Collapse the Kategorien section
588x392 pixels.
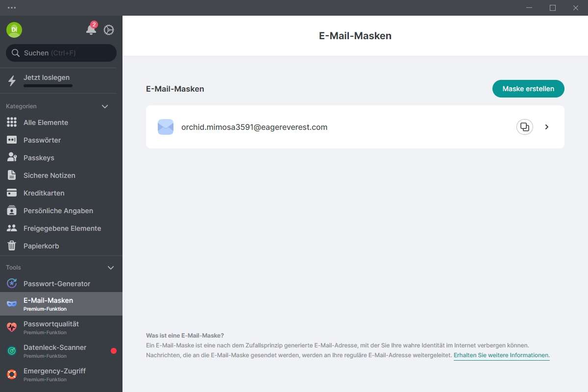[104, 106]
